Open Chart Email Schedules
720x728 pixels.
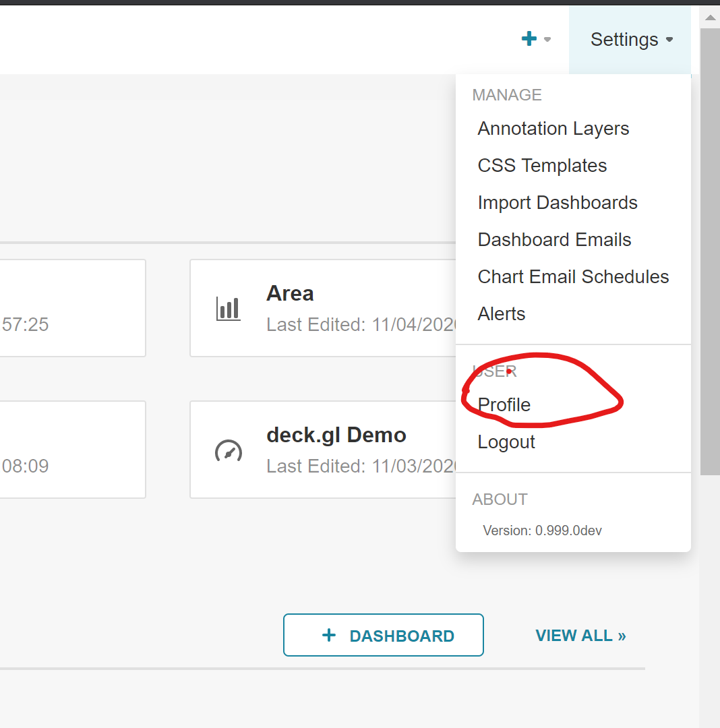[573, 276]
